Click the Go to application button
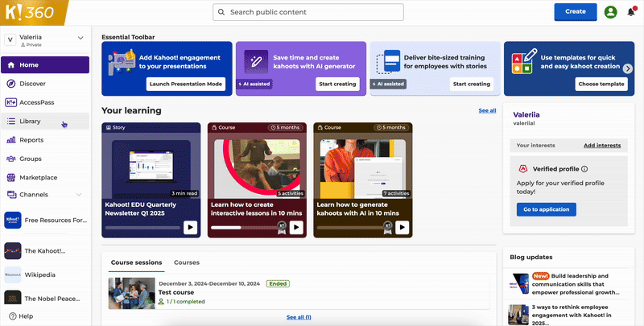Screen dimensions: 644x326 pyautogui.click(x=547, y=209)
